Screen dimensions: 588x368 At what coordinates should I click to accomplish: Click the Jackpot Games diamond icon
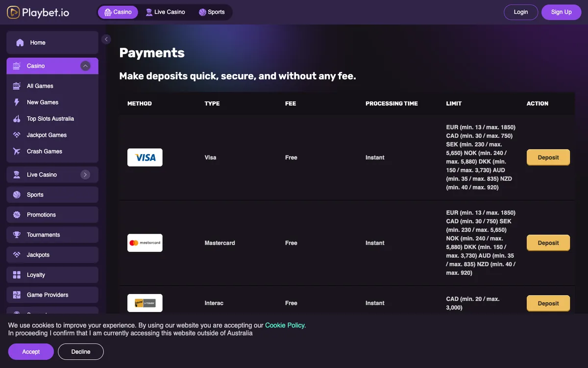coord(17,135)
